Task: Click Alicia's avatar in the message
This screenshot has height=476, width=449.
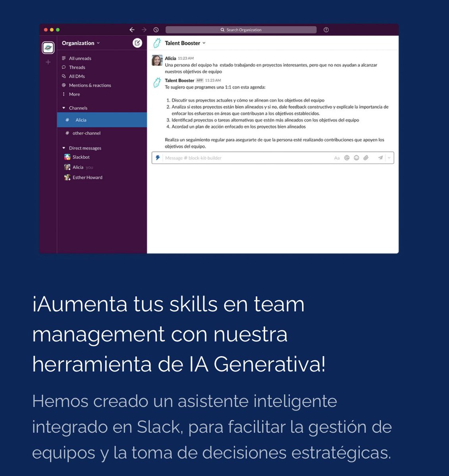Action: 157,60
